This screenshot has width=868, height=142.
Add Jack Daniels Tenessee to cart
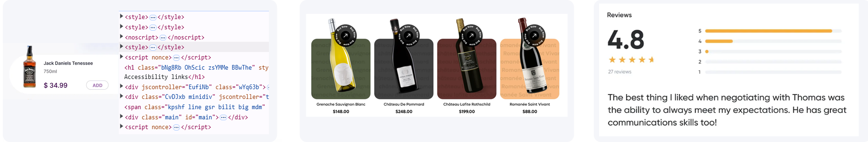point(97,85)
